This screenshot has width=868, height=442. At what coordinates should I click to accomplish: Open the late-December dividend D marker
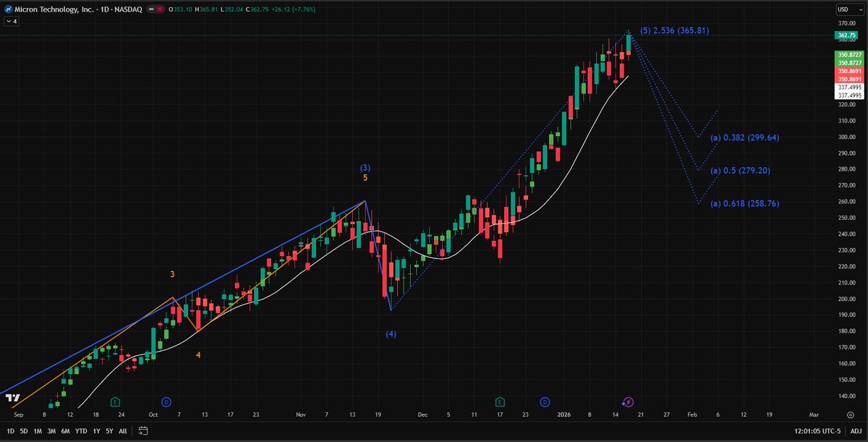click(x=545, y=401)
